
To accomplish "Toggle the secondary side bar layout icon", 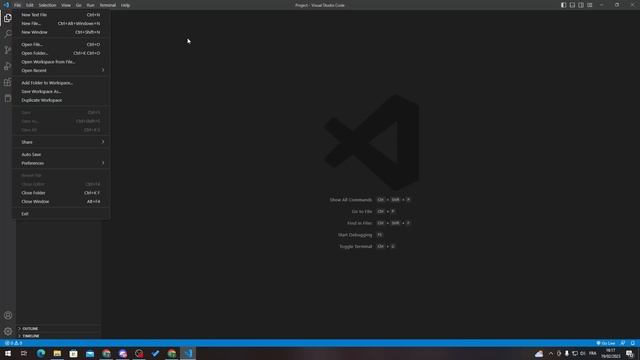I will [581, 5].
